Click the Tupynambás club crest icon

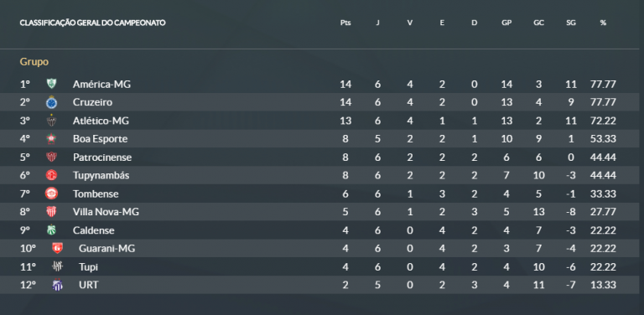tap(51, 175)
